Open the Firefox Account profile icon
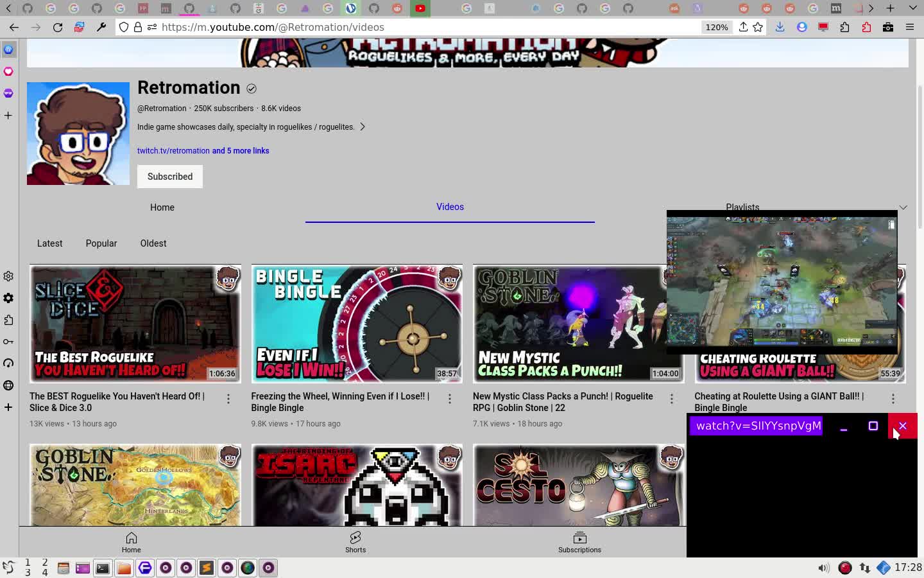 (801, 27)
